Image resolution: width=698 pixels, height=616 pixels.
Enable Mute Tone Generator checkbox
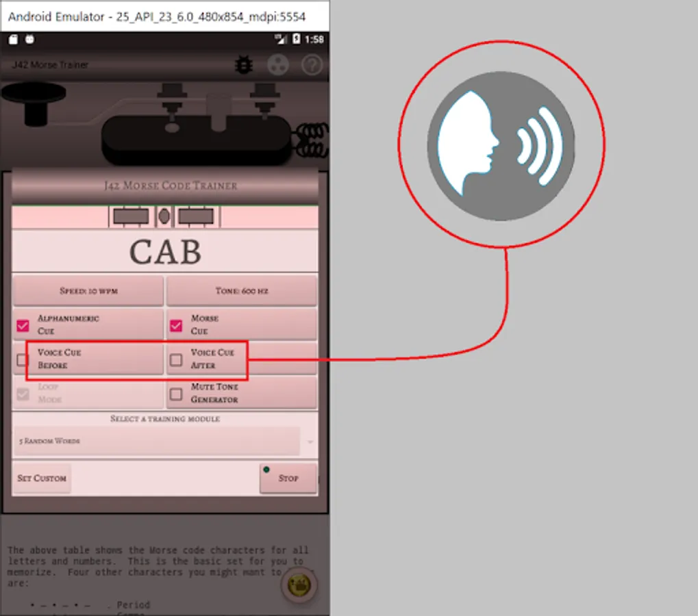[176, 394]
